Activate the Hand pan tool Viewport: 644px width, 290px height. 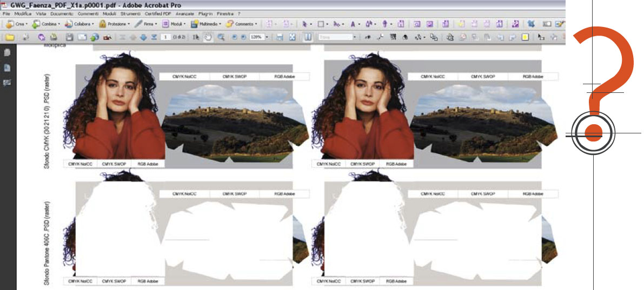208,37
